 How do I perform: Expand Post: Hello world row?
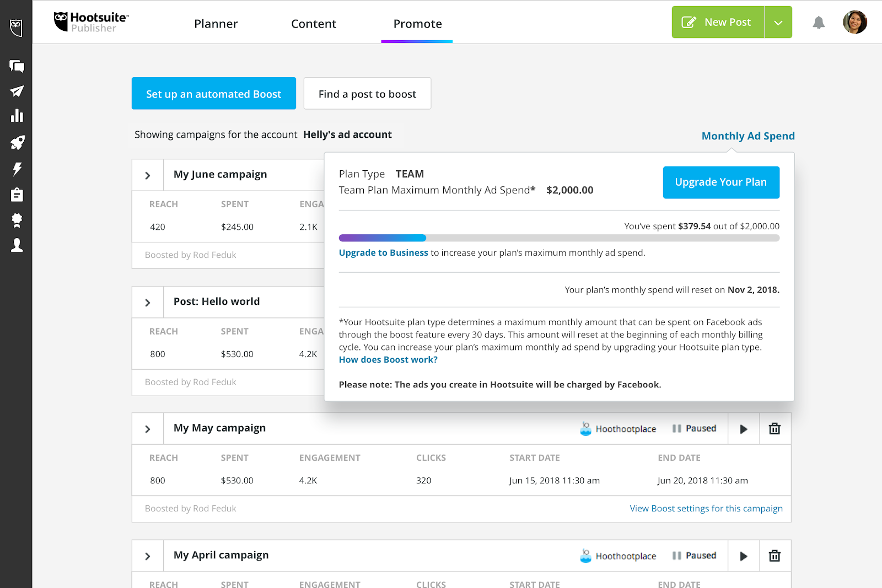click(x=148, y=303)
